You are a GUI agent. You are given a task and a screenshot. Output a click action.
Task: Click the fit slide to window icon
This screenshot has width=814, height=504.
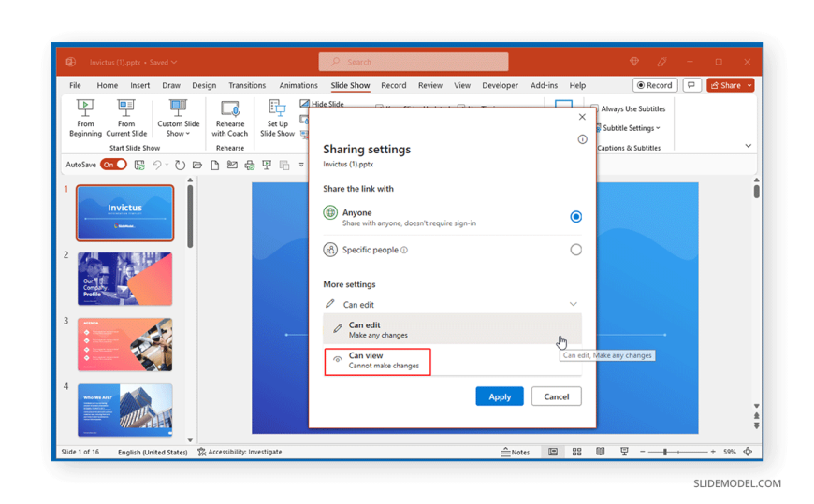748,452
